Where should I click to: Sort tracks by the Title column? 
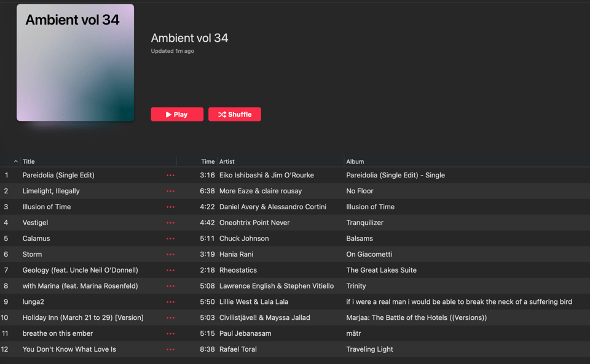coord(29,162)
